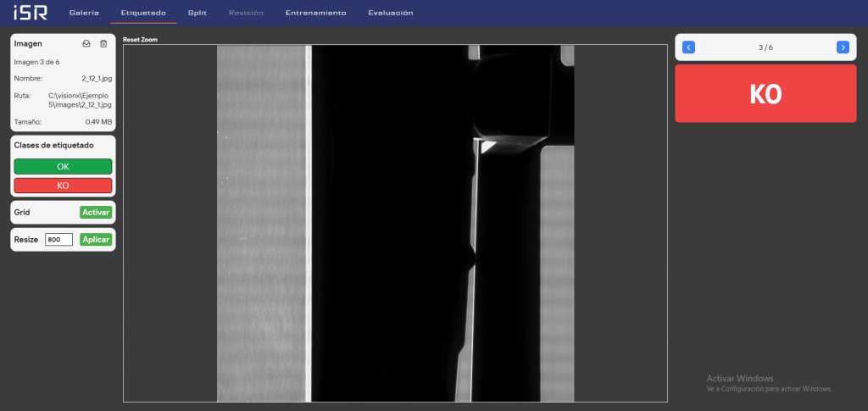The width and height of the screenshot is (868, 411).
Task: Select the disabled Revisión tab
Action: pyautogui.click(x=246, y=13)
